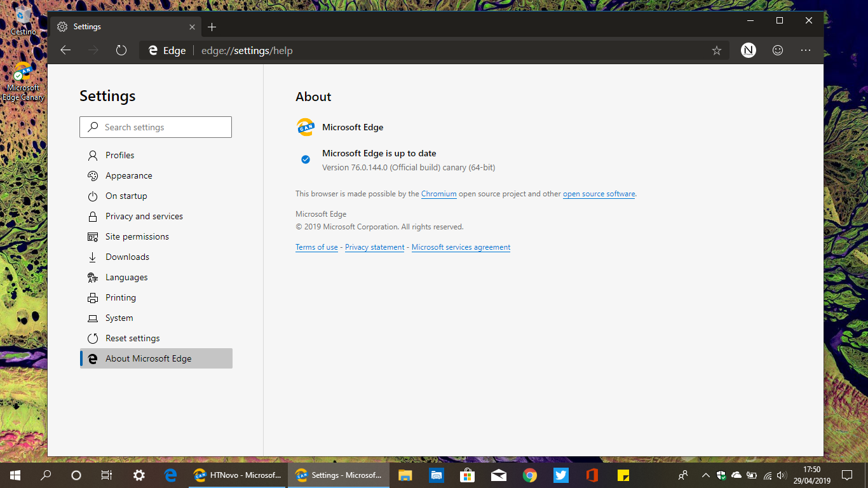Viewport: 868px width, 488px height.
Task: Open Languages settings section
Action: (x=156, y=277)
